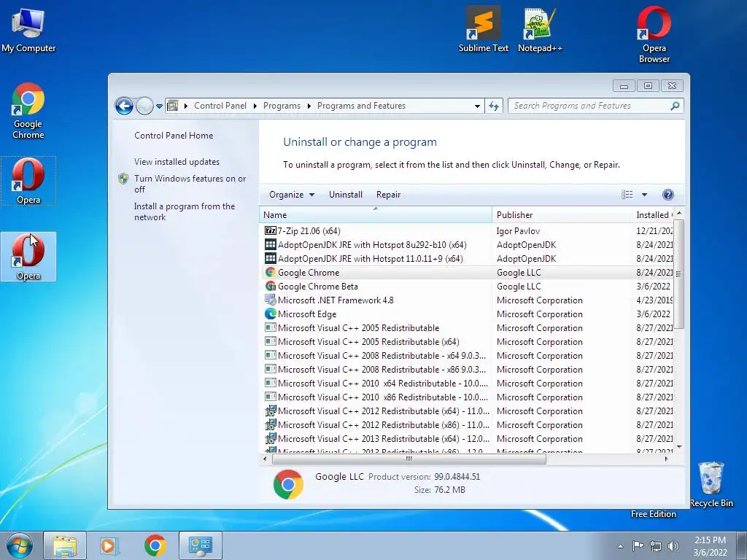Screen dimensions: 747x560
Task: Click the Control Panel address bar icon
Action: pos(172,106)
